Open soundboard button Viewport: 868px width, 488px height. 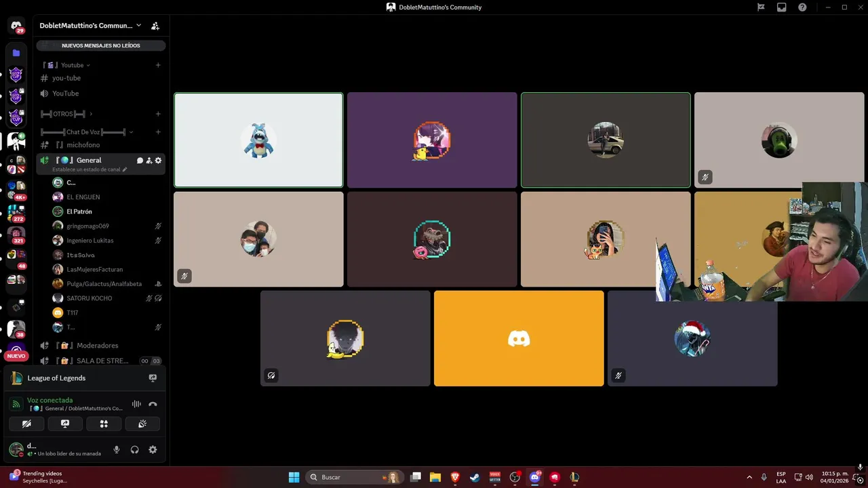(142, 424)
